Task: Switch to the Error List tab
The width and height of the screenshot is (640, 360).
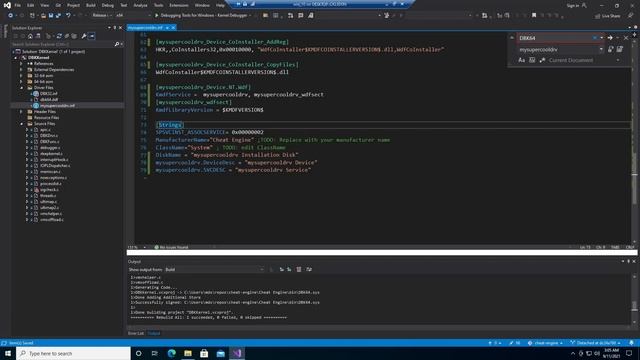Action: tap(136, 333)
